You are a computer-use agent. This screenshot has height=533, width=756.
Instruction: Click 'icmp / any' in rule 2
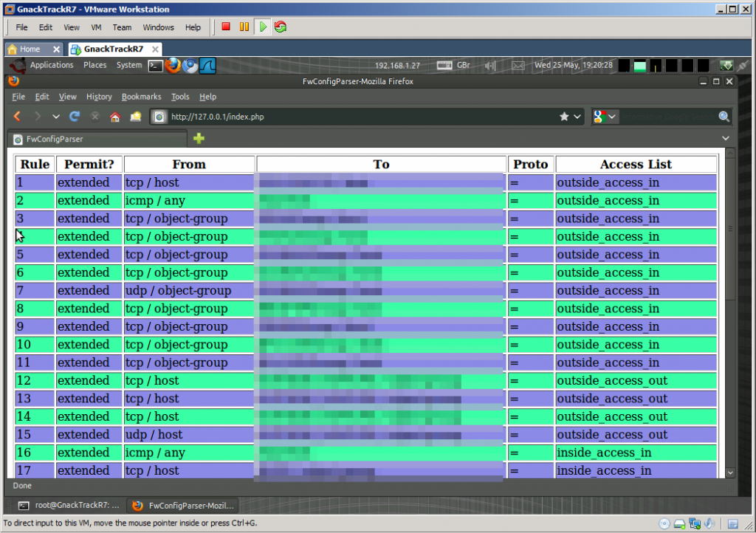point(155,201)
